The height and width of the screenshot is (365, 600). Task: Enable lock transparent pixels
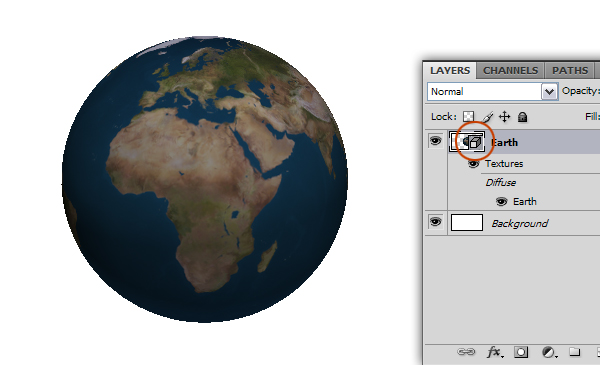point(468,117)
